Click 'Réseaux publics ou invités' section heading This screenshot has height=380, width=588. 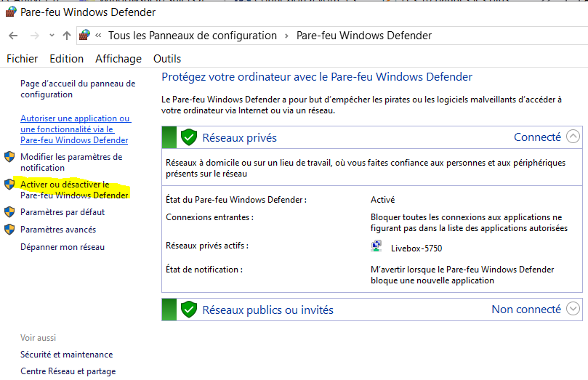[x=267, y=310]
